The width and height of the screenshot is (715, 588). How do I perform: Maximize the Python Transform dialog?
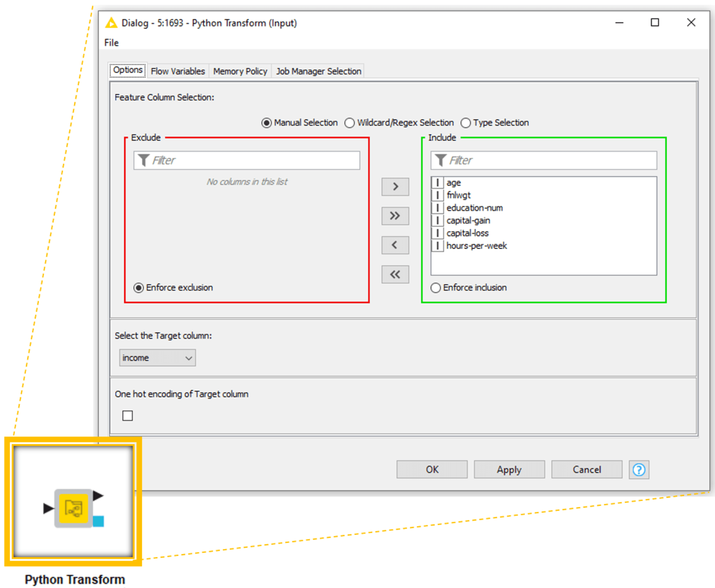[x=655, y=22]
